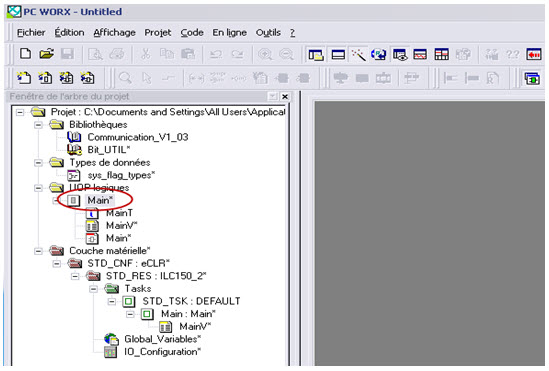Viewport: 549px width, 371px height.
Task: Click the red-and-white grid table icon
Action: coord(442,55)
